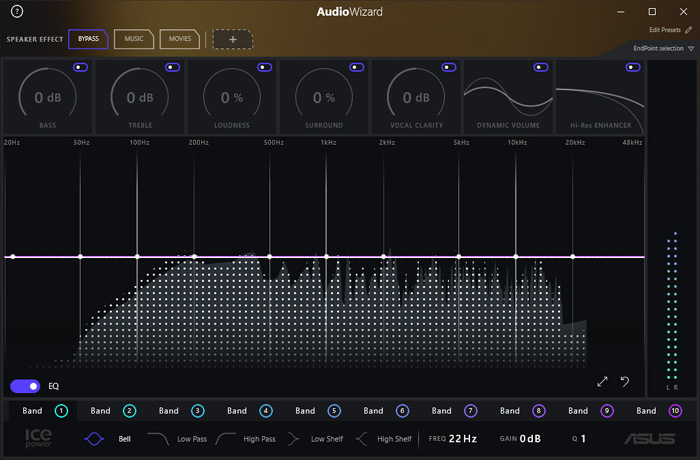Select Band 4 tab
700x460 pixels.
pyautogui.click(x=250, y=411)
